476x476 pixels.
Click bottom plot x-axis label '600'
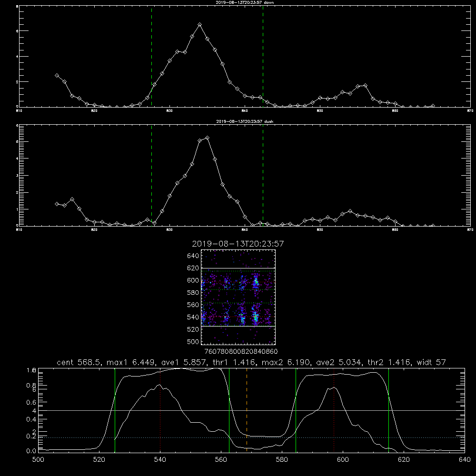pyautogui.click(x=343, y=460)
